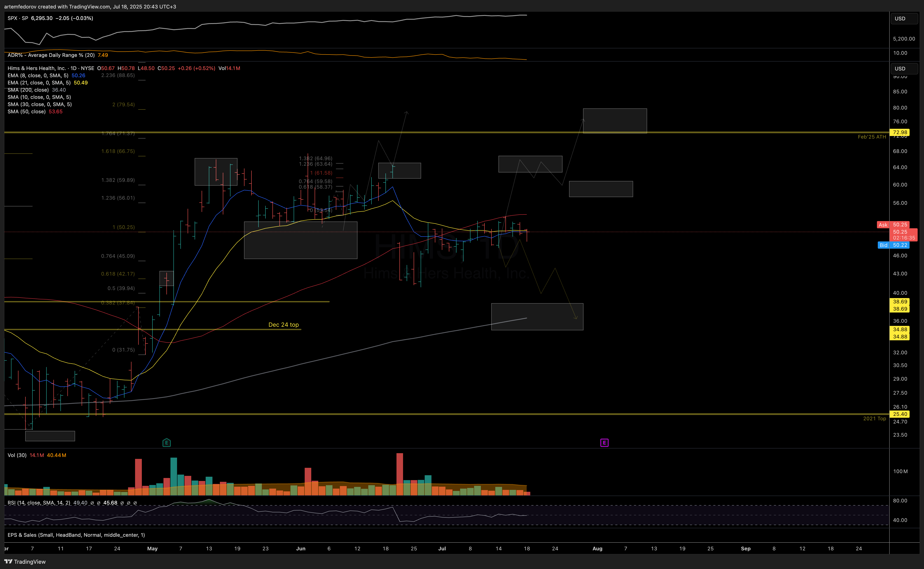Click the Jun label on time axis
The image size is (924, 569).
[x=300, y=548]
